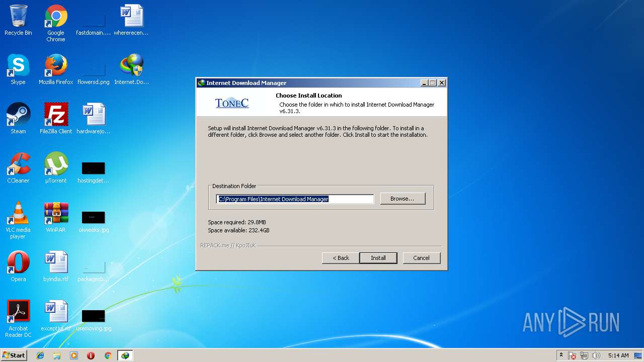The height and width of the screenshot is (362, 644).
Task: Click the 'Space available: 232.4GB' text
Action: pyautogui.click(x=238, y=230)
